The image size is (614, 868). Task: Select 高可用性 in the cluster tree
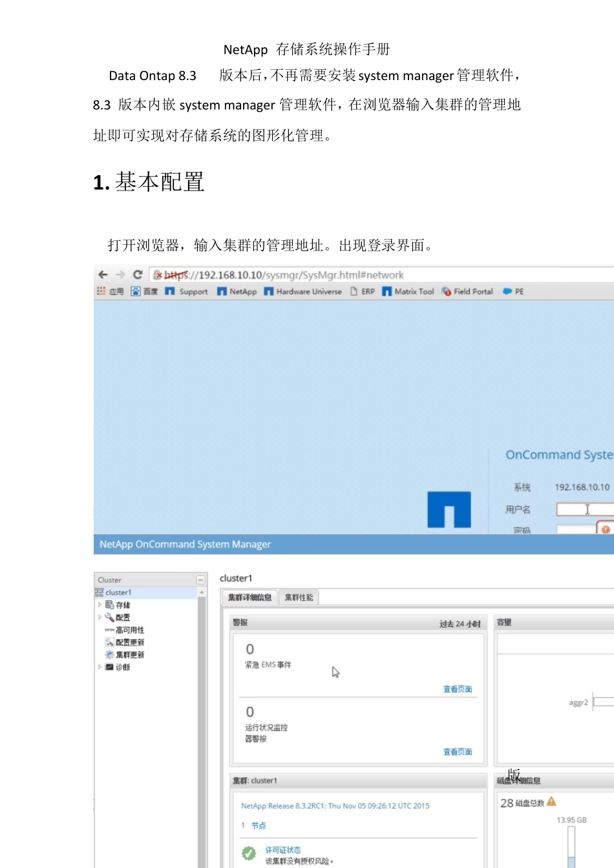[130, 630]
